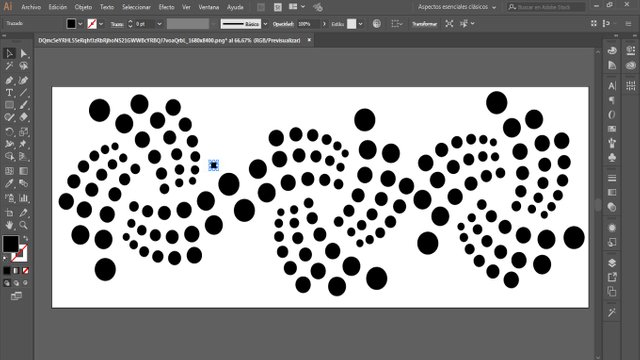Pick the Rectangle tool

pyautogui.click(x=9, y=105)
